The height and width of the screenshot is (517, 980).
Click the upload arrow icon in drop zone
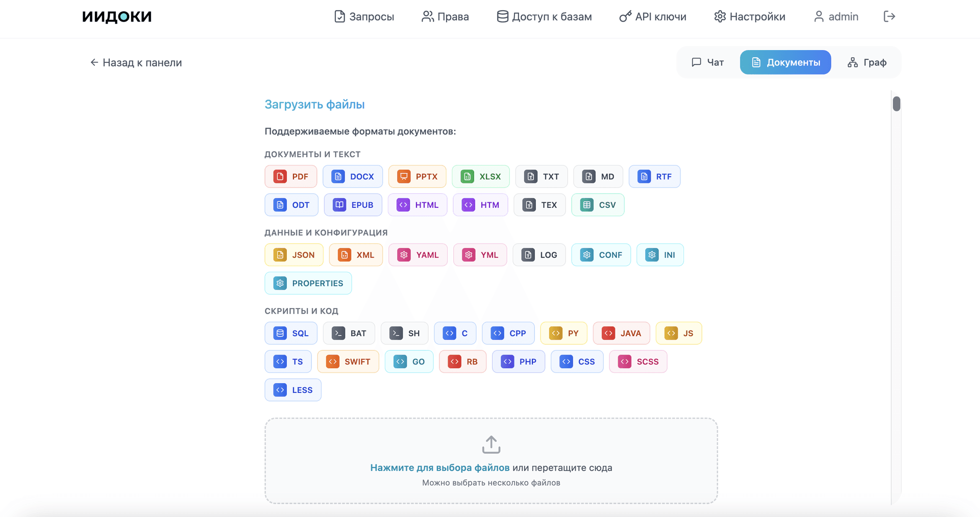tap(491, 444)
